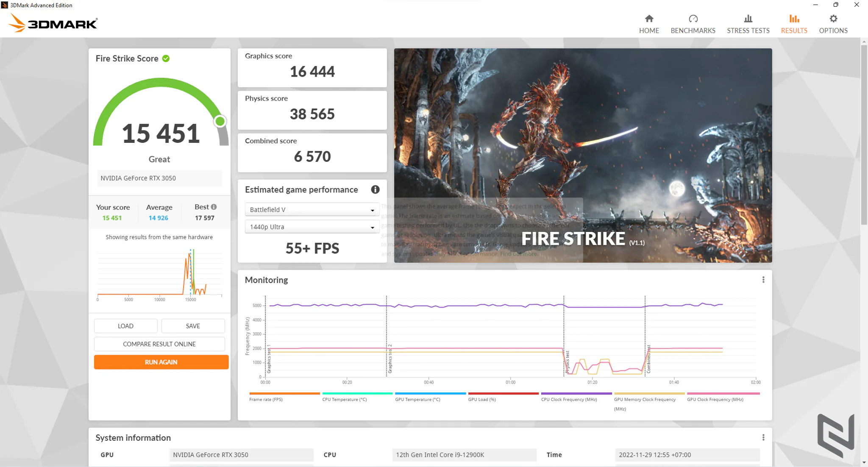Open Options using the gear icon
The image size is (868, 467).
(x=833, y=19)
